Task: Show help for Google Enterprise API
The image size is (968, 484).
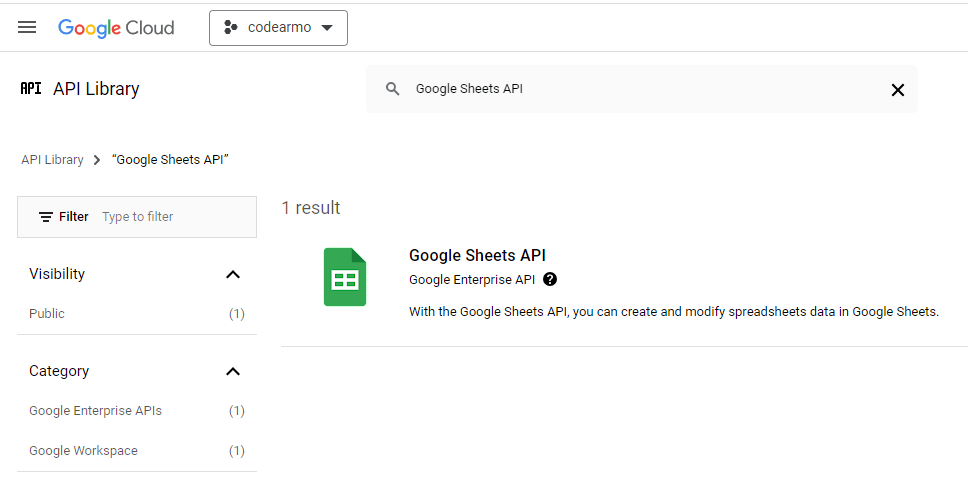Action: pos(550,280)
